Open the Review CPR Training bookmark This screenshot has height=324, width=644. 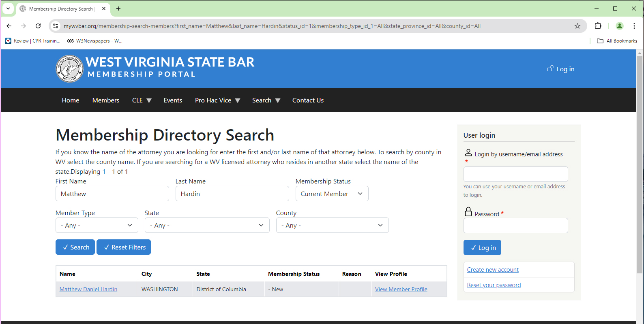coord(33,41)
